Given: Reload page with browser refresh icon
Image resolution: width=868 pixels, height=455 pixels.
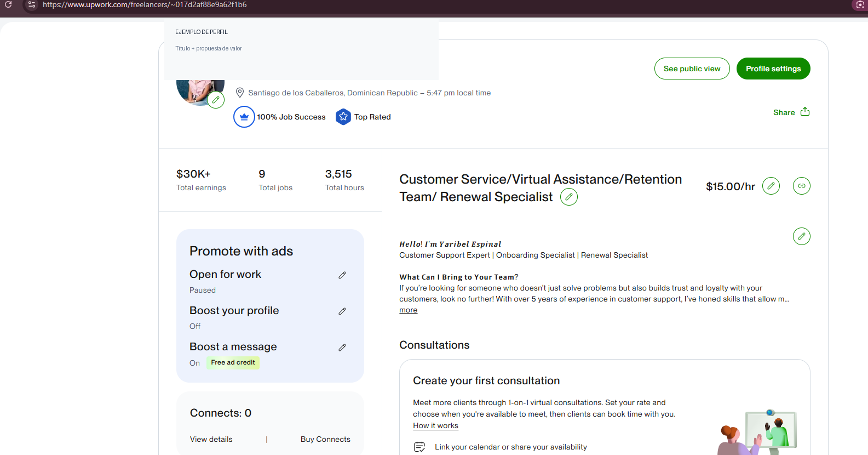Looking at the screenshot, I should click(8, 4).
